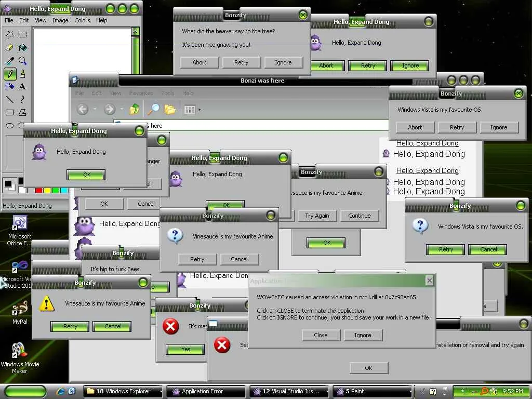Viewport: 532px width, 399px height.
Task: Select the cyan color swatch in Paint palette
Action: point(64,190)
